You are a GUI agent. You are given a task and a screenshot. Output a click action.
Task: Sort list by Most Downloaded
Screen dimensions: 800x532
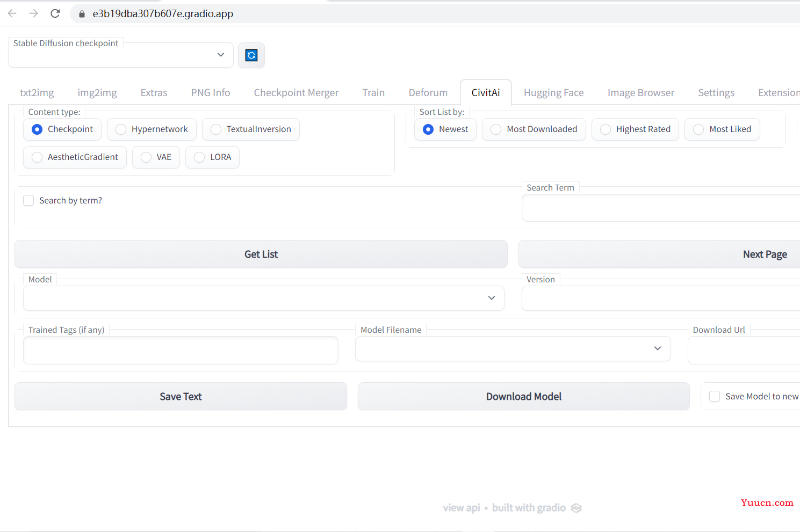[534, 129]
